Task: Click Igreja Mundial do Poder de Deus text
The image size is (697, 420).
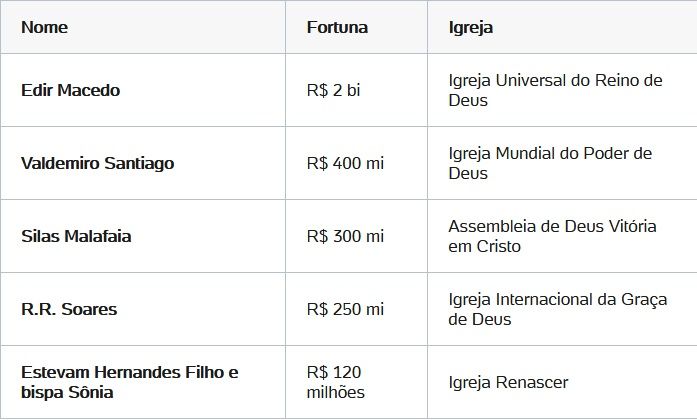Action: click(550, 163)
